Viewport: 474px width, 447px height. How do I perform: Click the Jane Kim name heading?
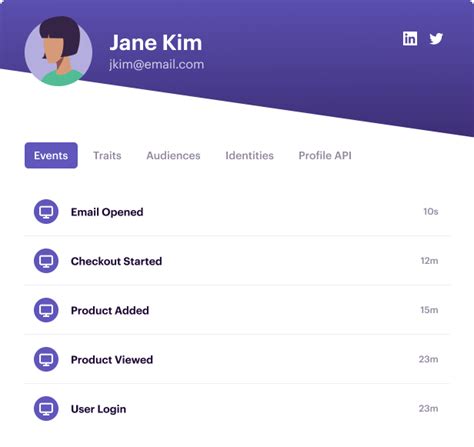(x=156, y=43)
